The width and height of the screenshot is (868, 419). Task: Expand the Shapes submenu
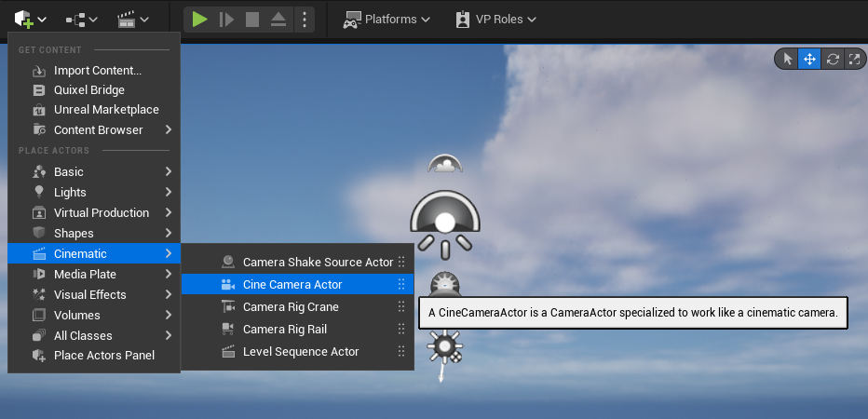94,234
